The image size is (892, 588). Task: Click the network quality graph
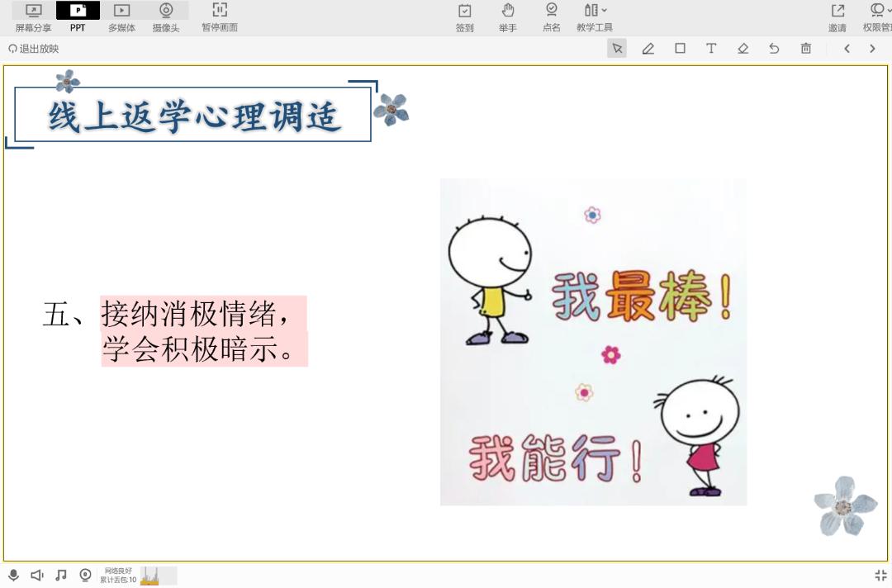point(158,575)
